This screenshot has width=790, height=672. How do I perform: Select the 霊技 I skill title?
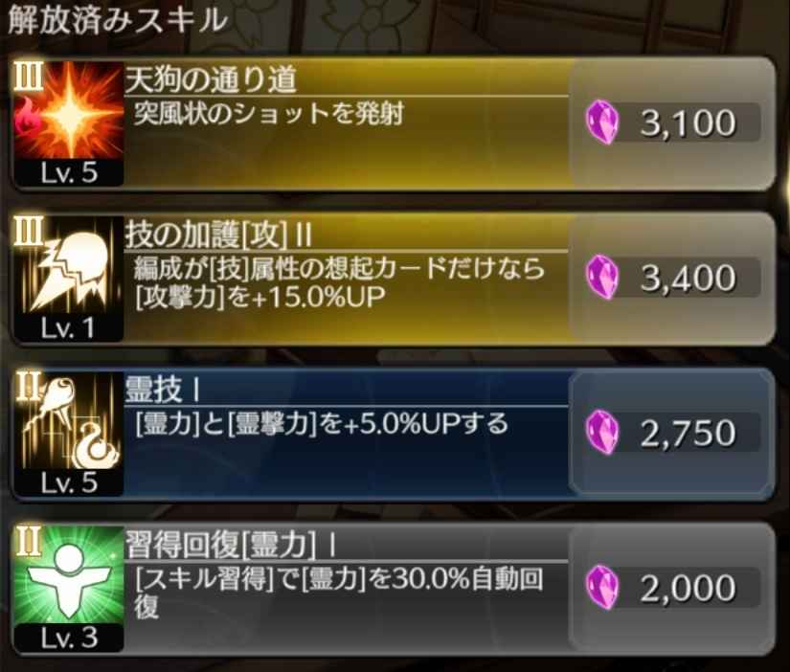[x=162, y=390]
